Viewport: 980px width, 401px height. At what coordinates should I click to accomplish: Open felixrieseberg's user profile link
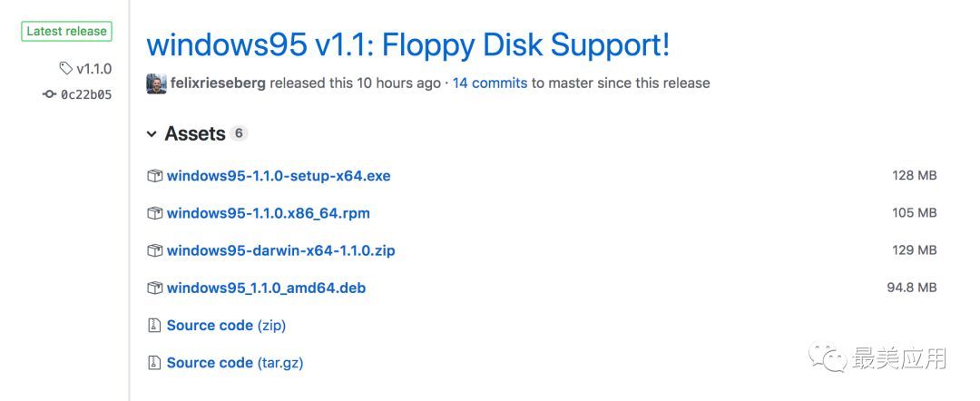pyautogui.click(x=218, y=83)
